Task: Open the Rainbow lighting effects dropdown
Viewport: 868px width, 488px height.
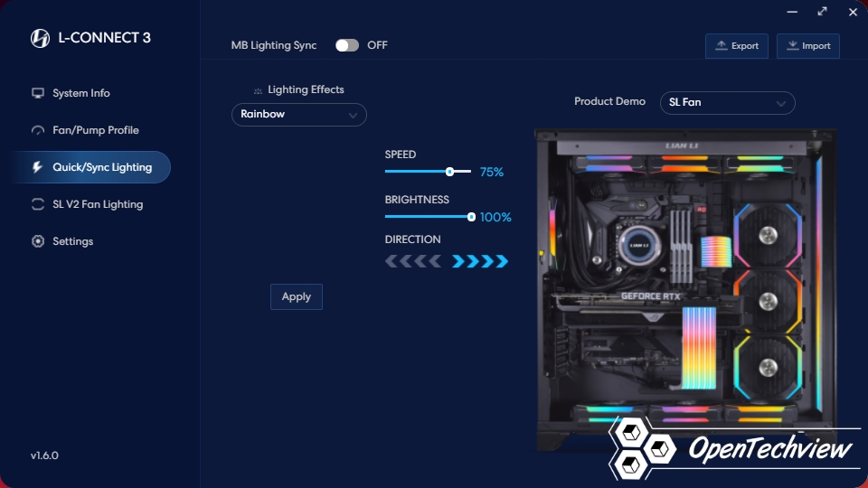Action: pos(299,115)
